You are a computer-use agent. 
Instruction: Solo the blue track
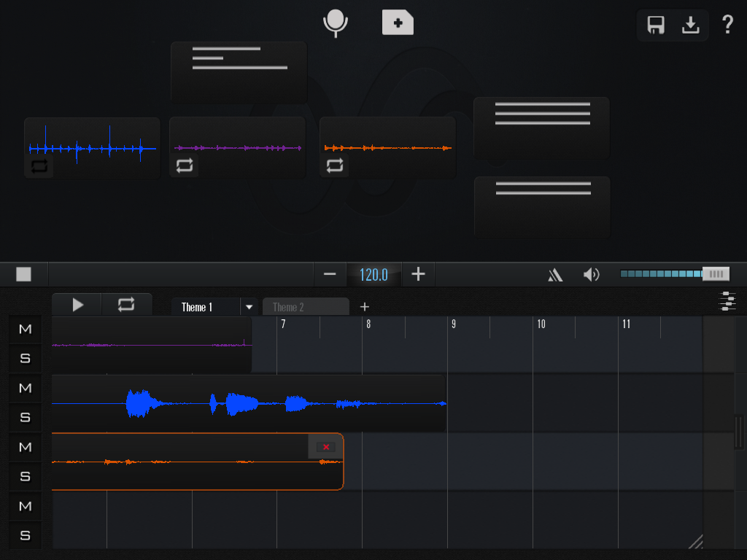[x=26, y=417]
